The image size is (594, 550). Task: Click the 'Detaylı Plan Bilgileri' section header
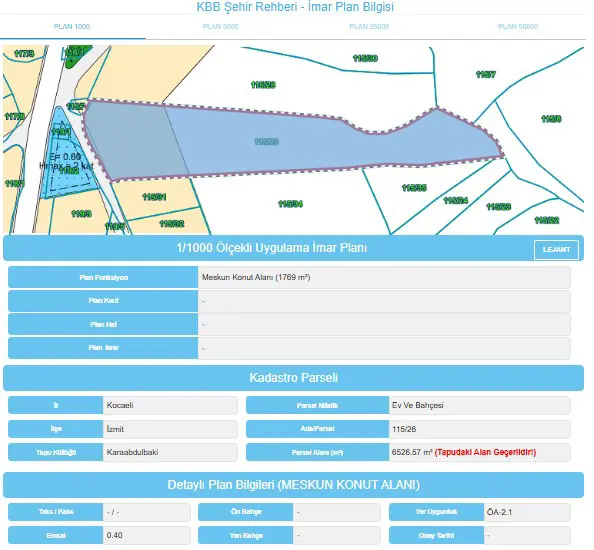tap(293, 485)
